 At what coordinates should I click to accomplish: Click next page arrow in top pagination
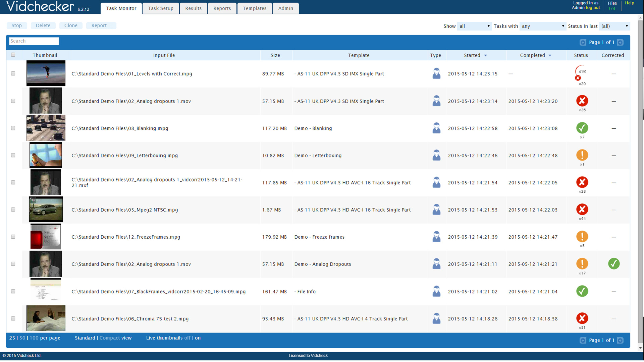coord(620,43)
